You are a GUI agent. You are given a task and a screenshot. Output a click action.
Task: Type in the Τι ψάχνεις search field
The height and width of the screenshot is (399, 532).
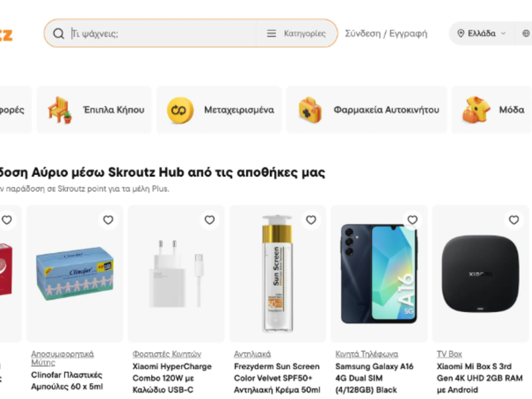tap(160, 33)
